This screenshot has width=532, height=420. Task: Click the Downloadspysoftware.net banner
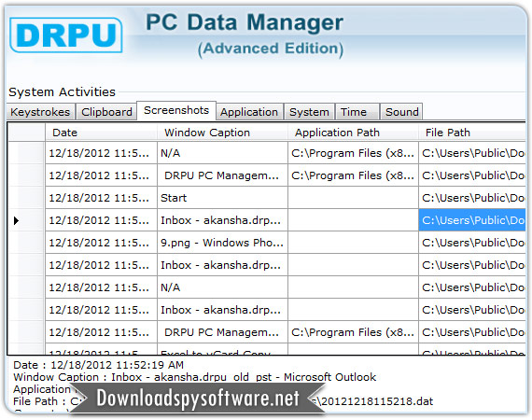pos(198,399)
